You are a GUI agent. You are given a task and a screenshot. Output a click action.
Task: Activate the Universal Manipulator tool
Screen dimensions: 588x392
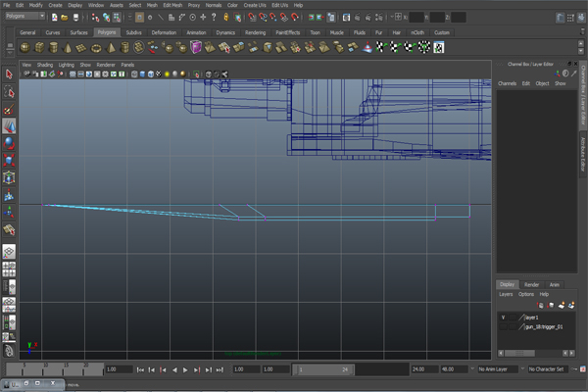[x=9, y=177]
